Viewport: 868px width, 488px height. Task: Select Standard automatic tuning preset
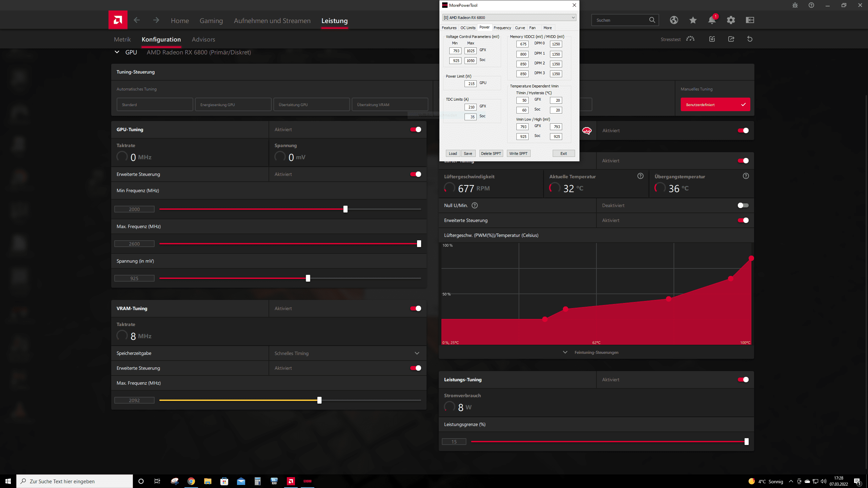[155, 105]
